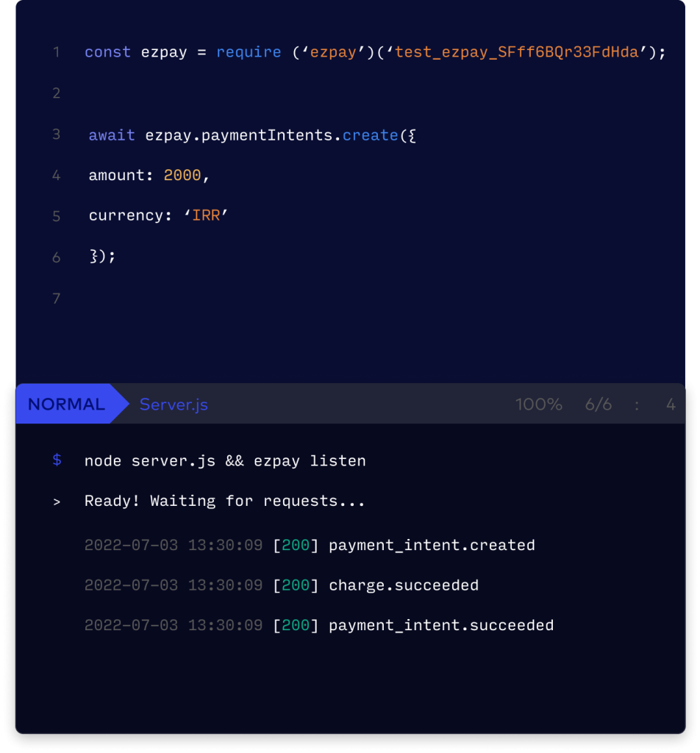Click the 100% scroll percentage indicator
The image size is (700, 753).
click(538, 404)
